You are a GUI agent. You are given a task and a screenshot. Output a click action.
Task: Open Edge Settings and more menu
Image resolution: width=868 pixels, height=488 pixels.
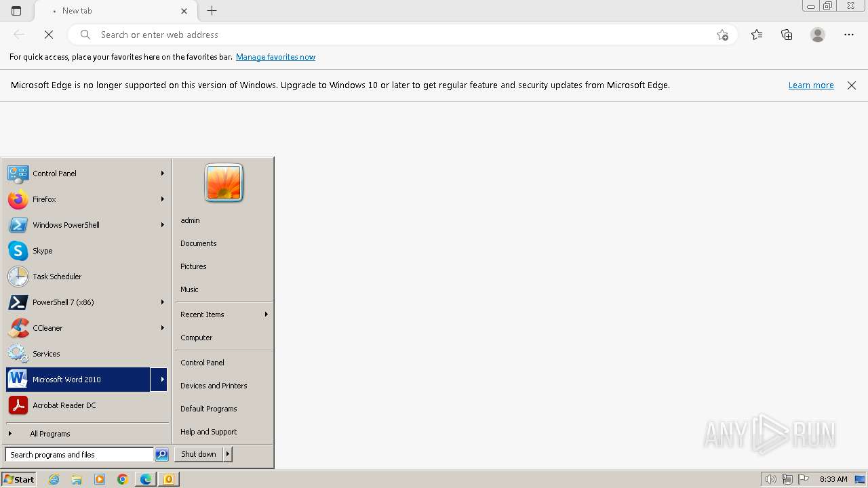(849, 35)
